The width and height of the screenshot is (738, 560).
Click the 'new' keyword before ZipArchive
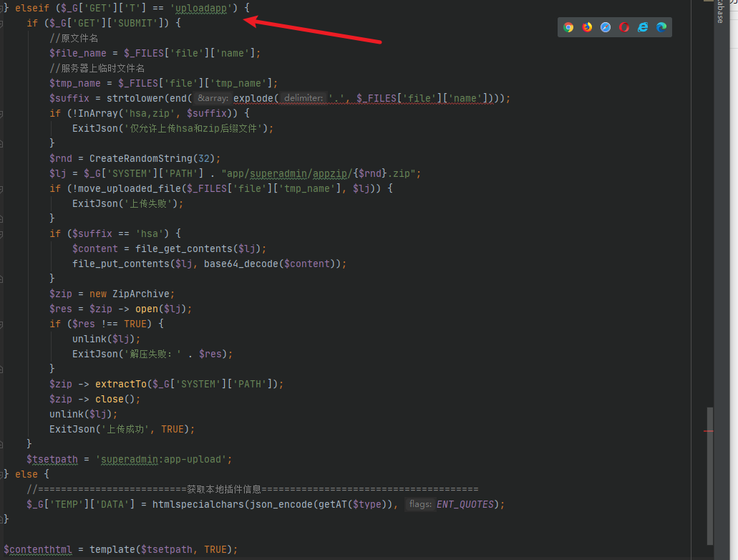pos(98,294)
